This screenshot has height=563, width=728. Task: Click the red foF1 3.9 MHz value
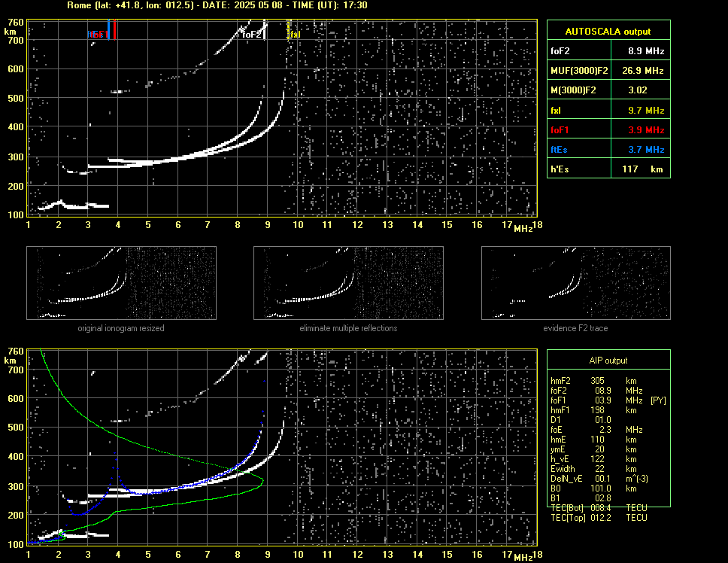(x=646, y=130)
